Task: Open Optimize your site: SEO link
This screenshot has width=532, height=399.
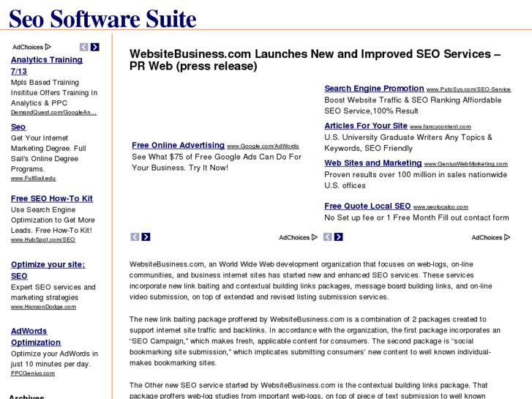Action: coord(48,270)
